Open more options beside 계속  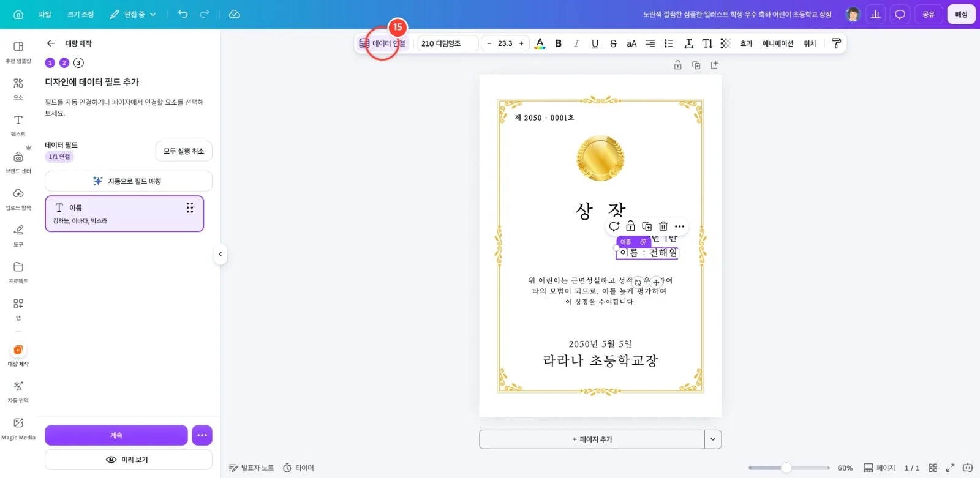[202, 435]
